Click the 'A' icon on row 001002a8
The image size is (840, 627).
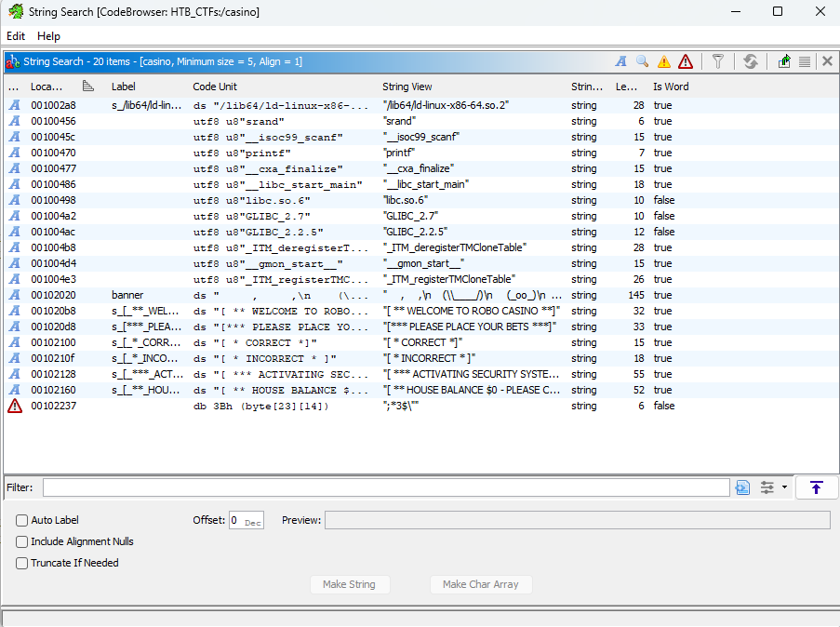[15, 105]
